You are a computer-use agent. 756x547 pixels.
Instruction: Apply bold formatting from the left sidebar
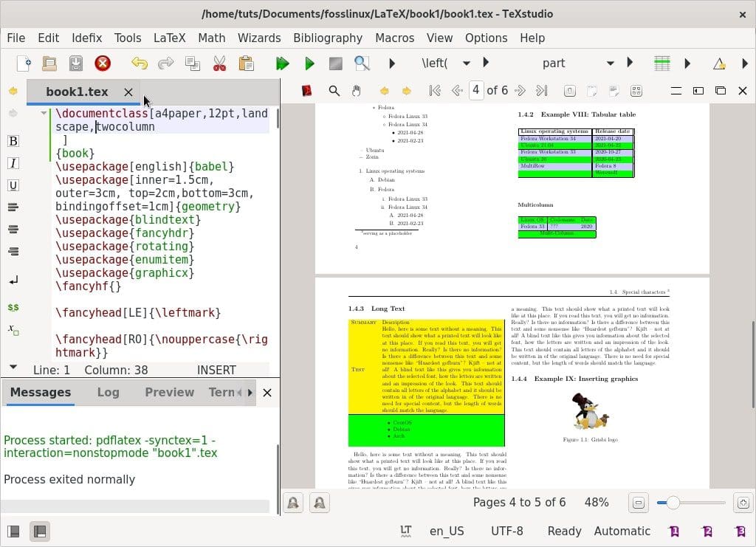13,141
